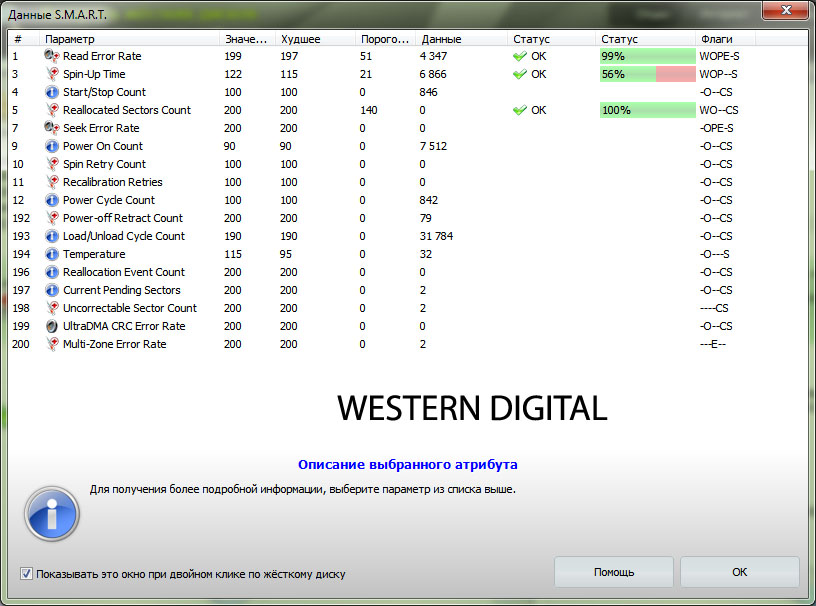Click the Power-off Retract Count icon
The height and width of the screenshot is (606, 816).
click(52, 218)
